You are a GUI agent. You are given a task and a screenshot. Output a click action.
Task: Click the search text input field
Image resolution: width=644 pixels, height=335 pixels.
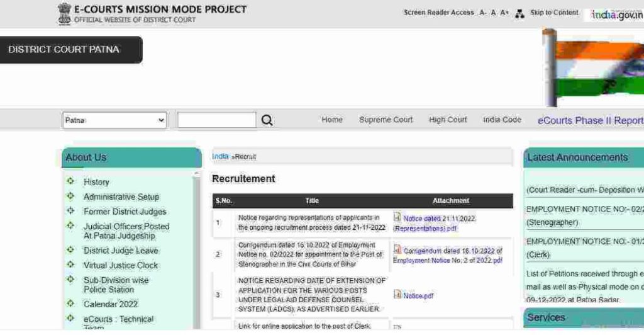[216, 120]
